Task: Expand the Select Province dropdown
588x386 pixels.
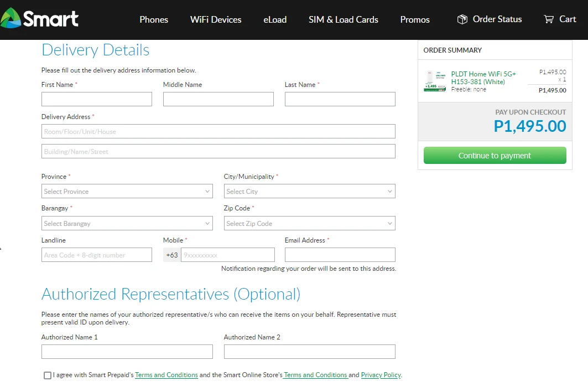Action: (x=127, y=191)
